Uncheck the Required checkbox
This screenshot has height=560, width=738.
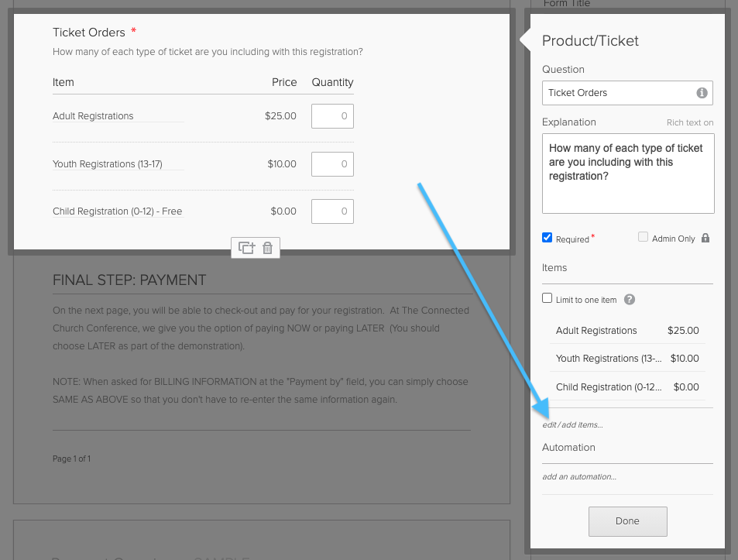point(547,238)
